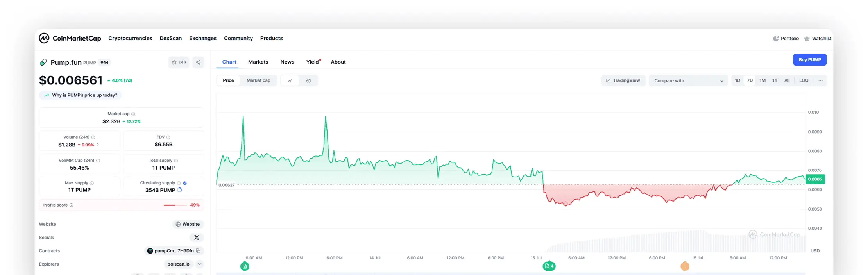Toggle LOG scale on chart
Viewport: 868px width, 275px height.
pos(804,80)
